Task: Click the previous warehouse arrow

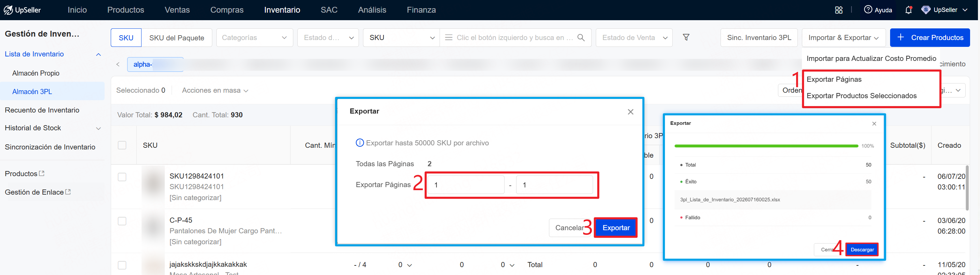Action: 118,64
